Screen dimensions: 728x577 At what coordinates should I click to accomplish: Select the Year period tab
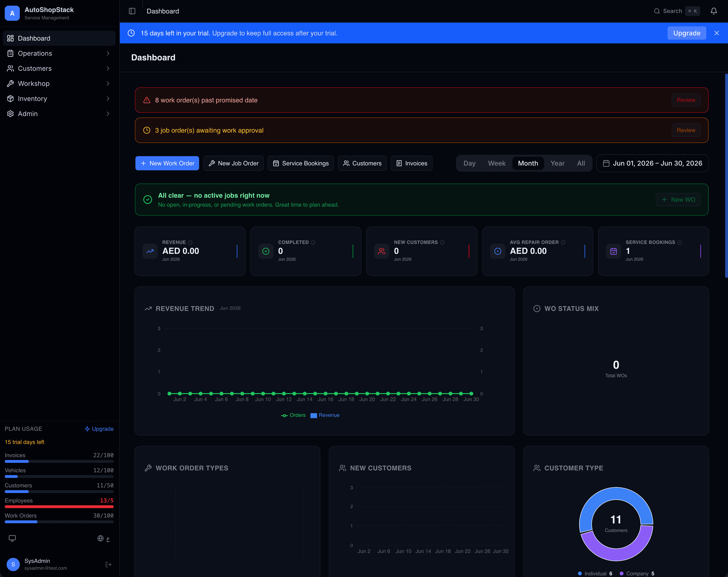pyautogui.click(x=557, y=163)
